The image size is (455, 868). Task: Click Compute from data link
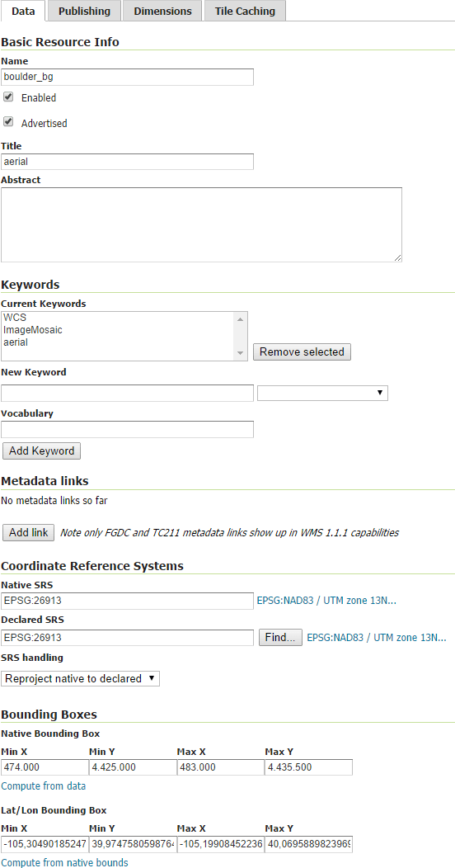tap(43, 786)
